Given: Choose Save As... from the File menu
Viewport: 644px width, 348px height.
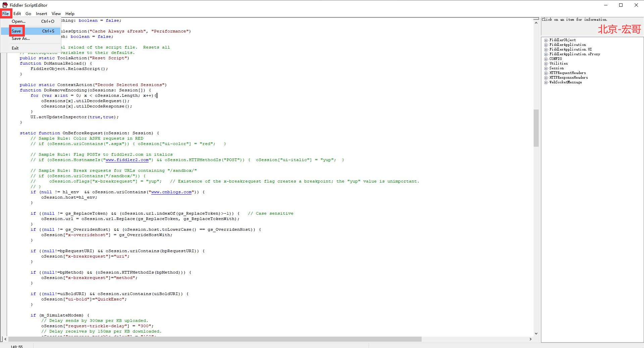Looking at the screenshot, I should coord(21,39).
